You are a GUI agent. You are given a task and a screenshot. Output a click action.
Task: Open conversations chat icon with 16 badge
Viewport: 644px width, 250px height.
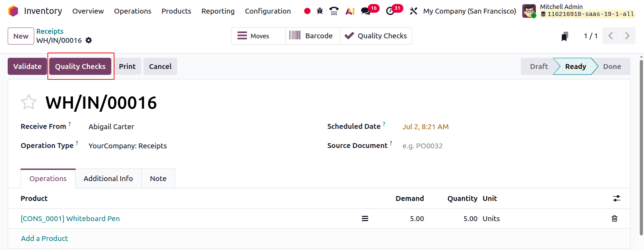pos(366,11)
